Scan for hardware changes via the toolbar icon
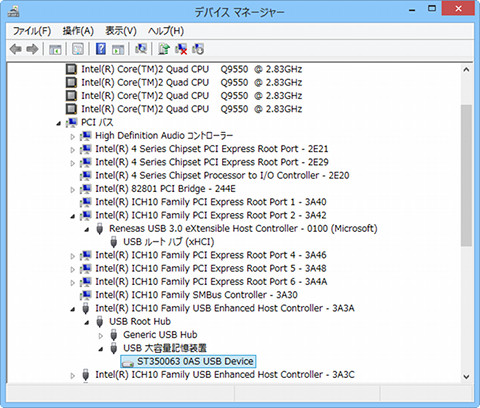 (141, 49)
